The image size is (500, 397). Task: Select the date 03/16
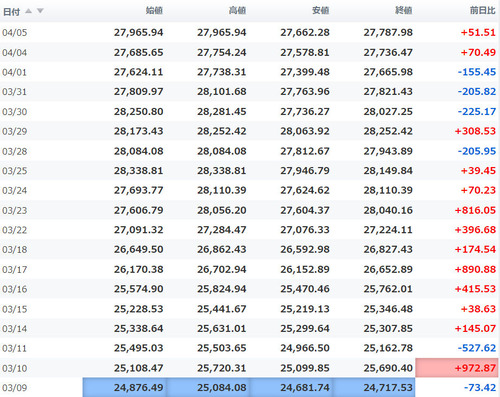pyautogui.click(x=14, y=289)
